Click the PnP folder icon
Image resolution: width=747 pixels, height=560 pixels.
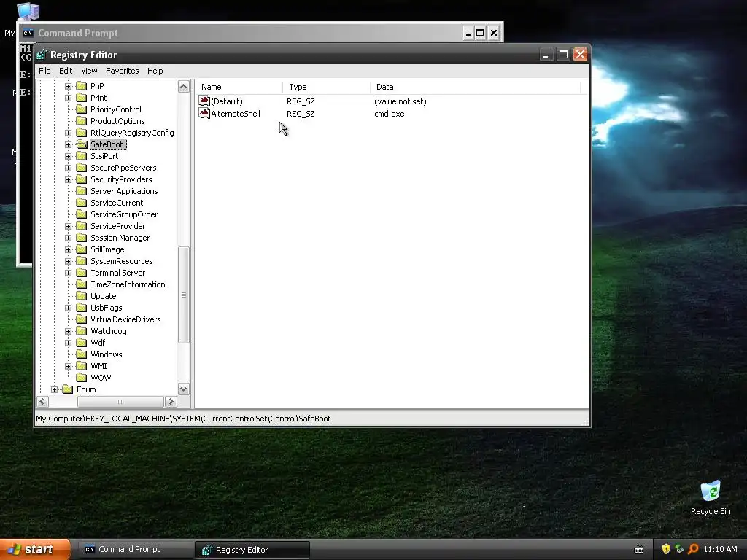tap(82, 86)
